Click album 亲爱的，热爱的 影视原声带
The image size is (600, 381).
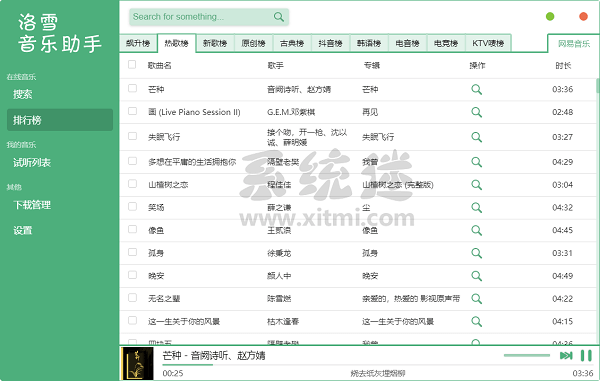pyautogui.click(x=411, y=298)
